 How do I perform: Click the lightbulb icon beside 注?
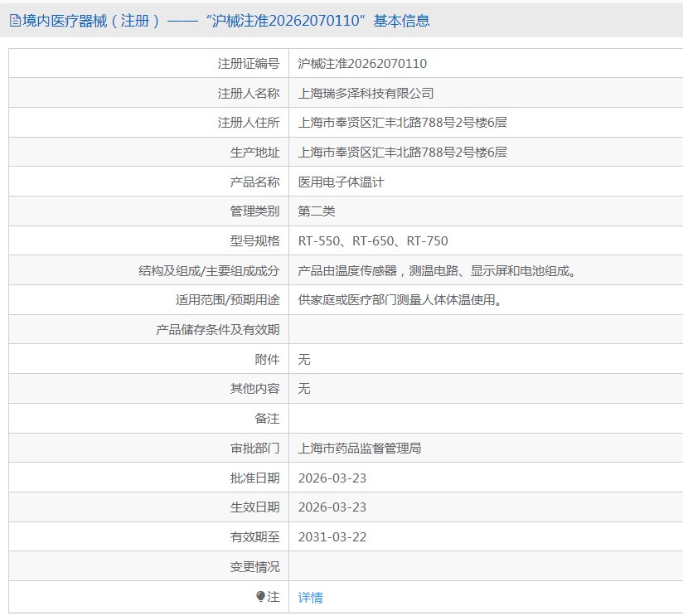[x=261, y=597]
